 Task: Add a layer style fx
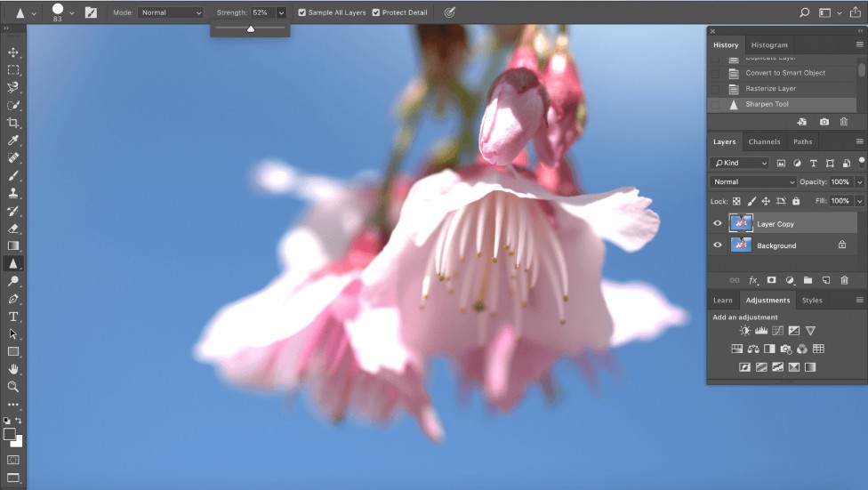(x=753, y=281)
